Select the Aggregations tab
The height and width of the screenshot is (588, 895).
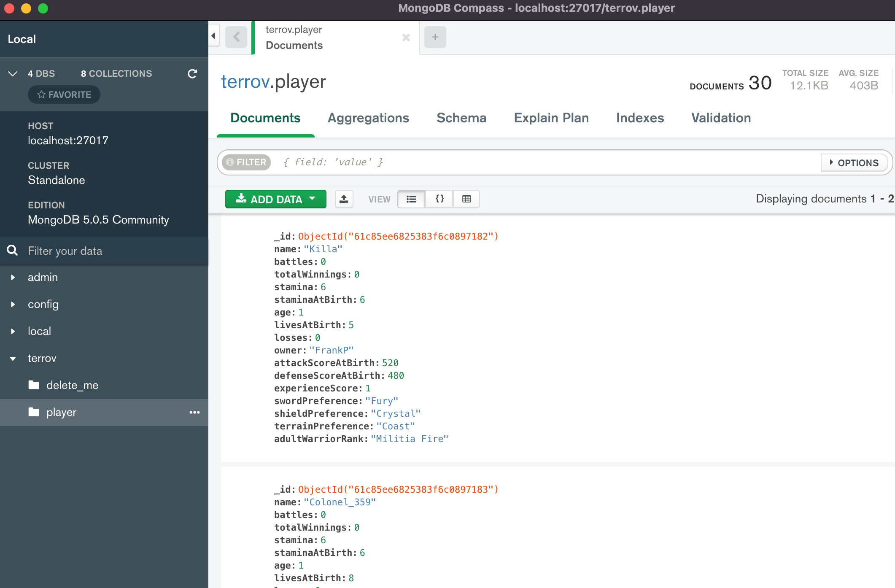[367, 118]
